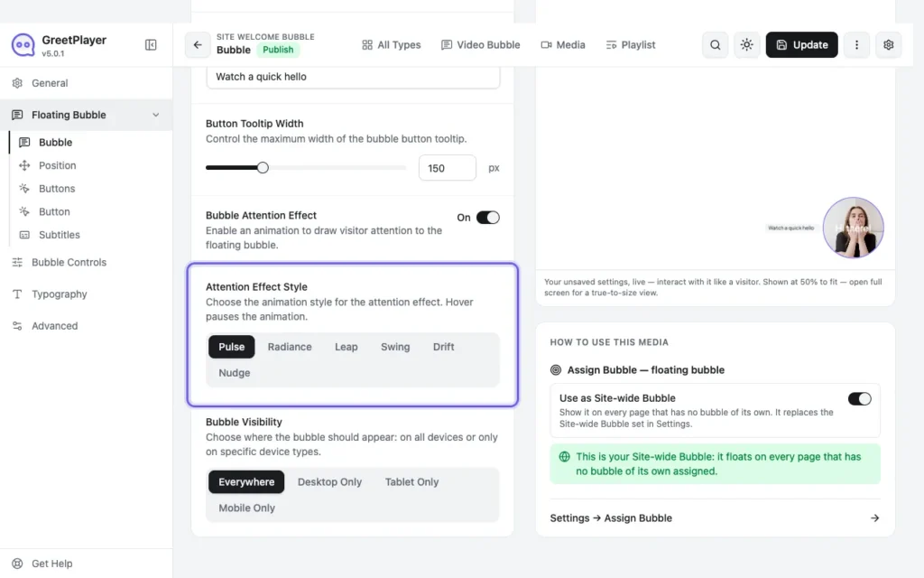Open the search icon button
Viewport: 924px width, 578px height.
715,45
